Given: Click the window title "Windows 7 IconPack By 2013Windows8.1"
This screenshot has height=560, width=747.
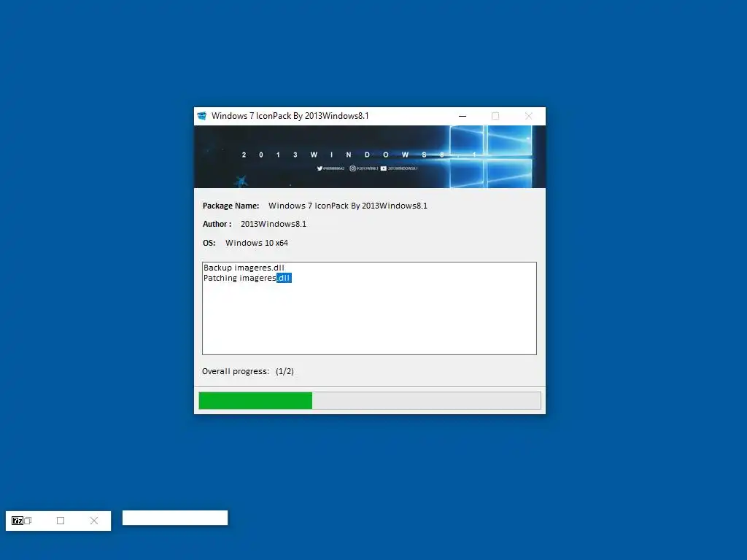Looking at the screenshot, I should tap(290, 116).
